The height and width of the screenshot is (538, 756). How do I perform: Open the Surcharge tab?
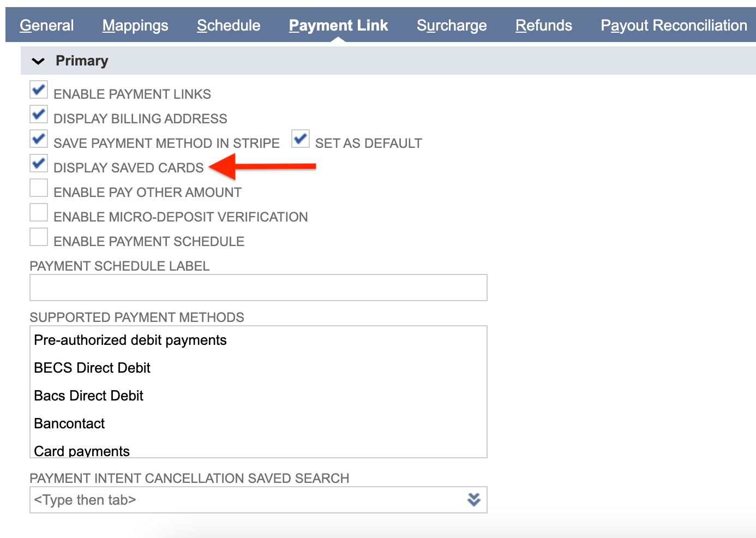452,26
